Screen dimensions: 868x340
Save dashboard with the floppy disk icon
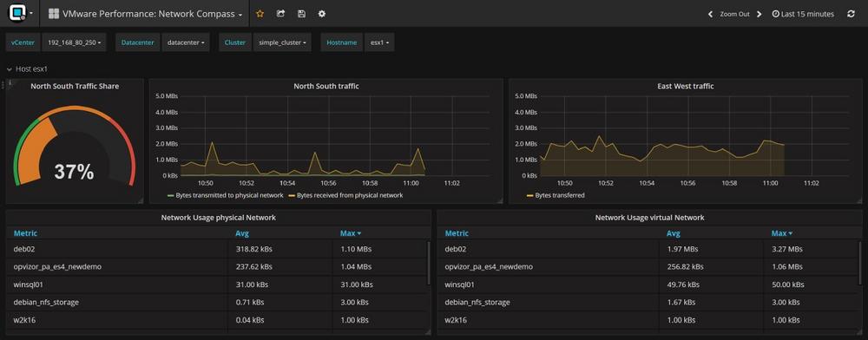tap(301, 14)
